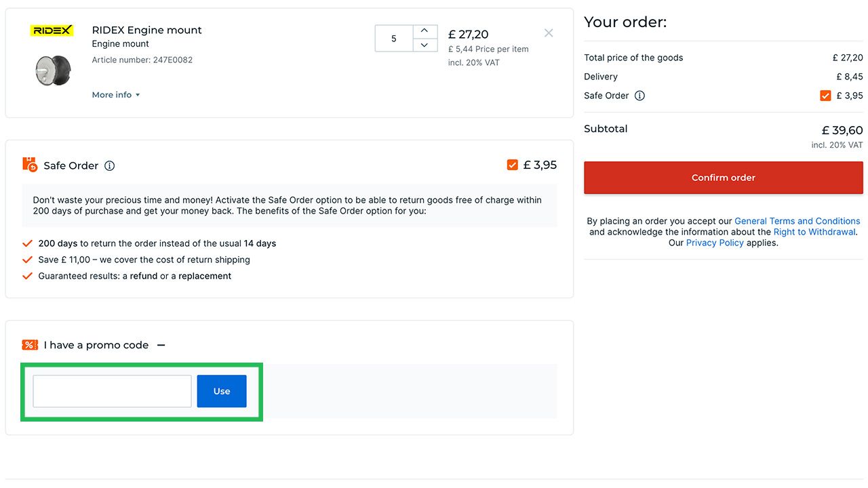Expand the More info dropdown

tap(116, 95)
